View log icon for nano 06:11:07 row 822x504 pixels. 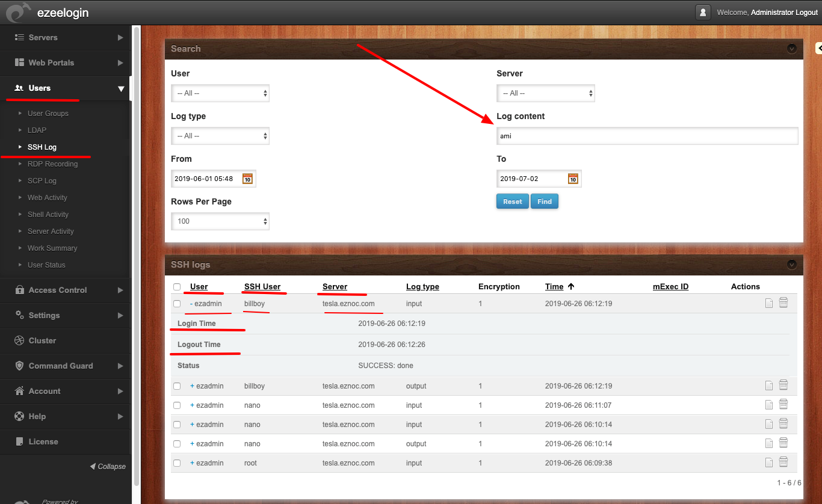click(x=769, y=405)
